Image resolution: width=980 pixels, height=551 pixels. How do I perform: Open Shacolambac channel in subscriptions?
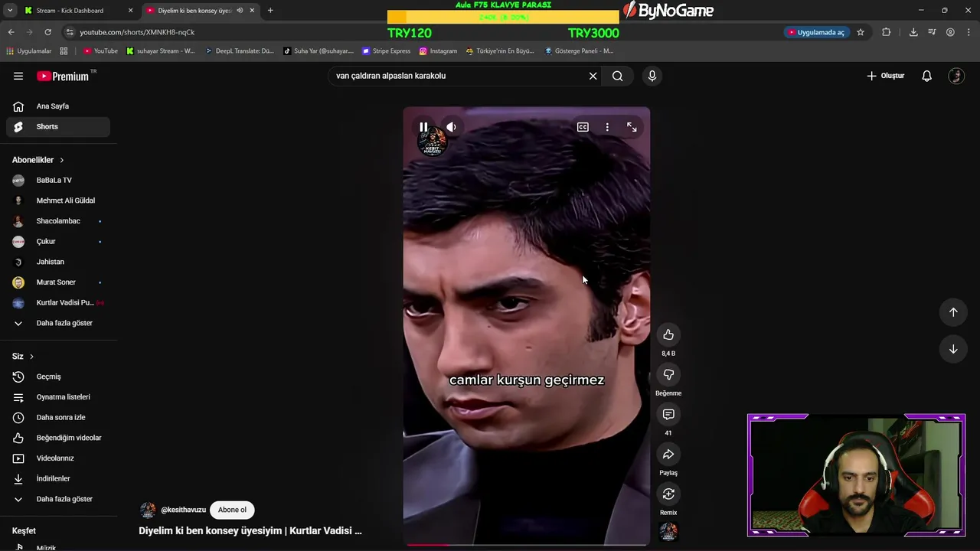tap(58, 221)
